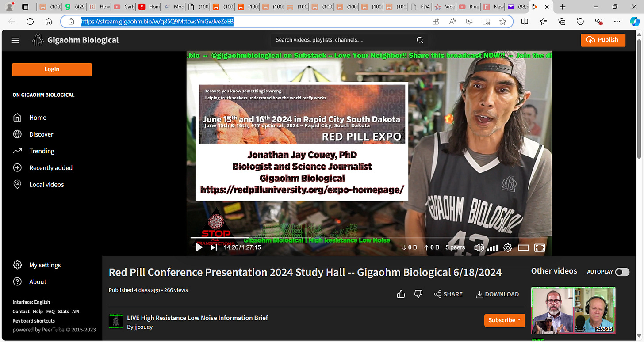This screenshot has width=644, height=342.
Task: Download the video
Action: 497,294
